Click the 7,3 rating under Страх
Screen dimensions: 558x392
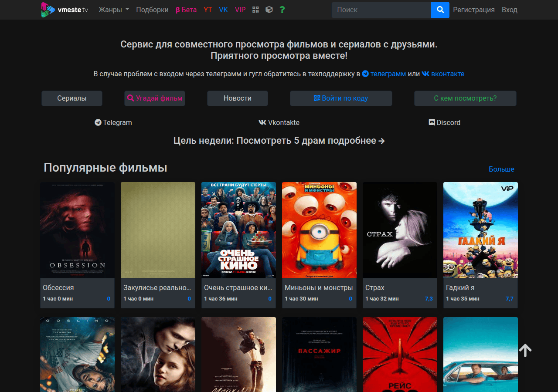429,299
